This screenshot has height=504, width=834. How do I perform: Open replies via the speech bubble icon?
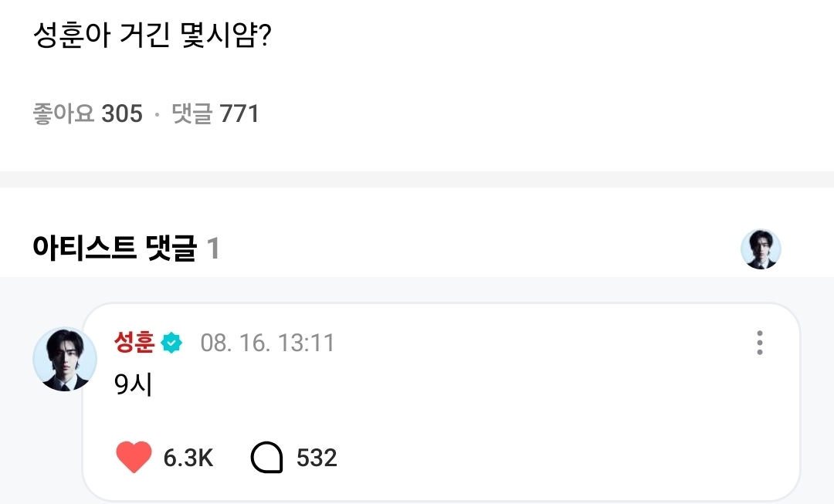point(267,458)
